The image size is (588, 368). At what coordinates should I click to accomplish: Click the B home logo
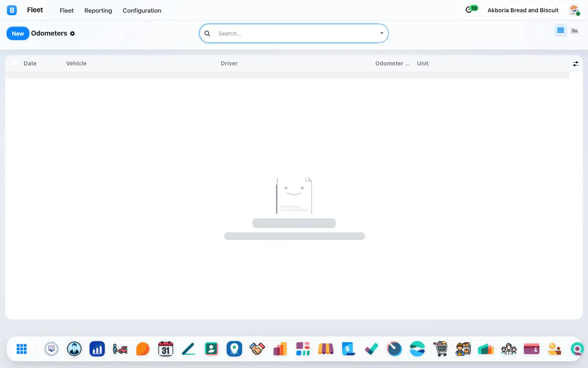[x=12, y=10]
